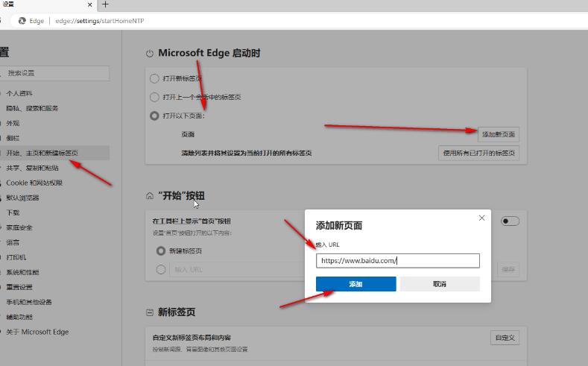Click the Edge logo in address bar
The height and width of the screenshot is (366, 588).
[x=22, y=21]
